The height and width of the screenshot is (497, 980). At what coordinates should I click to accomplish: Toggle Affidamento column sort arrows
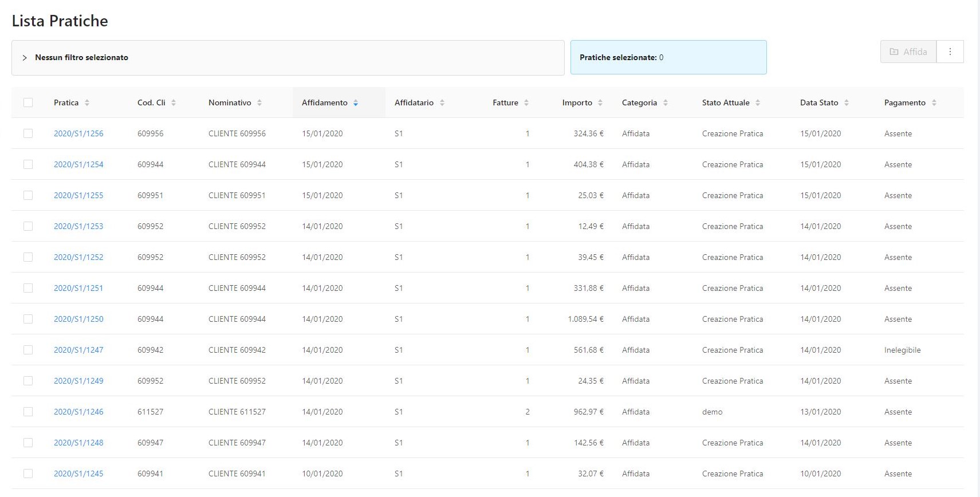(356, 103)
